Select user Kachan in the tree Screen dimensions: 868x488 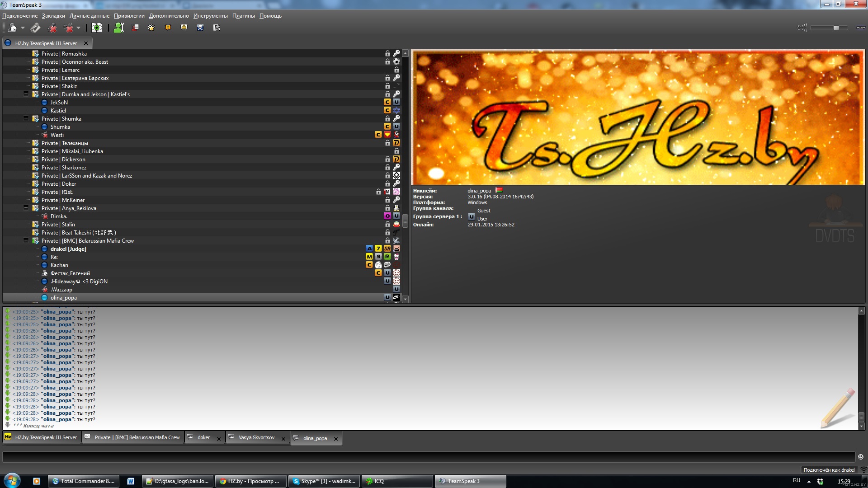[x=59, y=265]
